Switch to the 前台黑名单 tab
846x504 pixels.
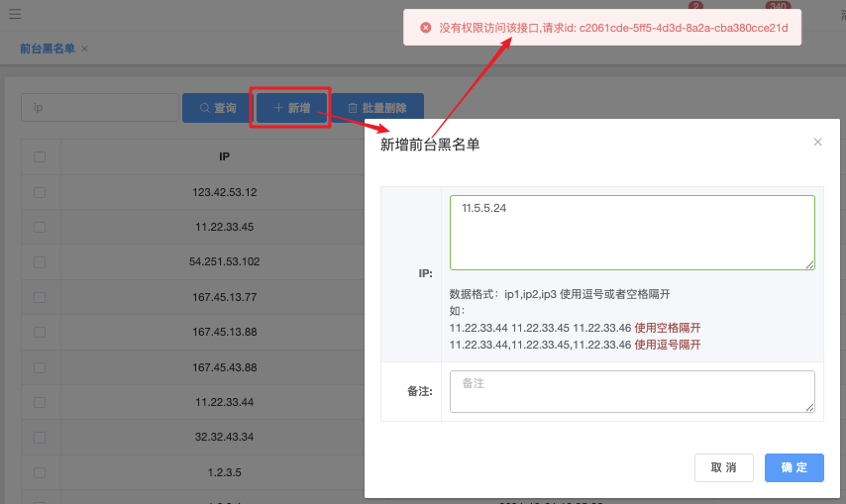tap(47, 49)
